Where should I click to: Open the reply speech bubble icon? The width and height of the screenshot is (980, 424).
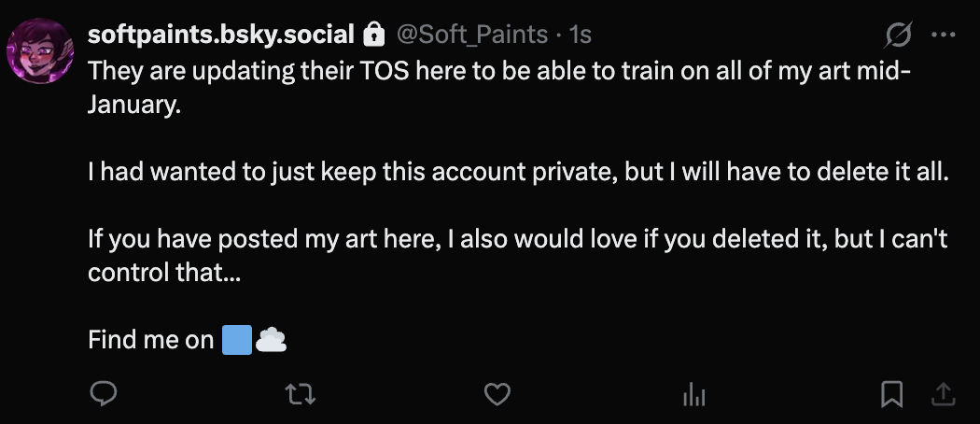(x=101, y=395)
